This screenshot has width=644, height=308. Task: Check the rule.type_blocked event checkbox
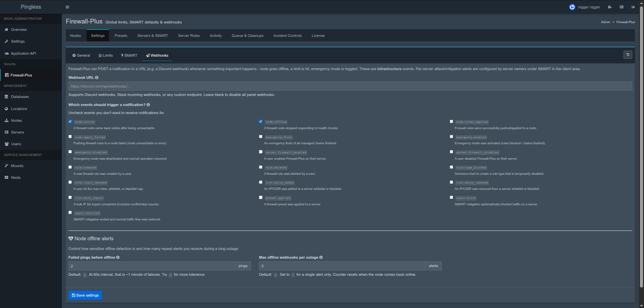pyautogui.click(x=451, y=167)
